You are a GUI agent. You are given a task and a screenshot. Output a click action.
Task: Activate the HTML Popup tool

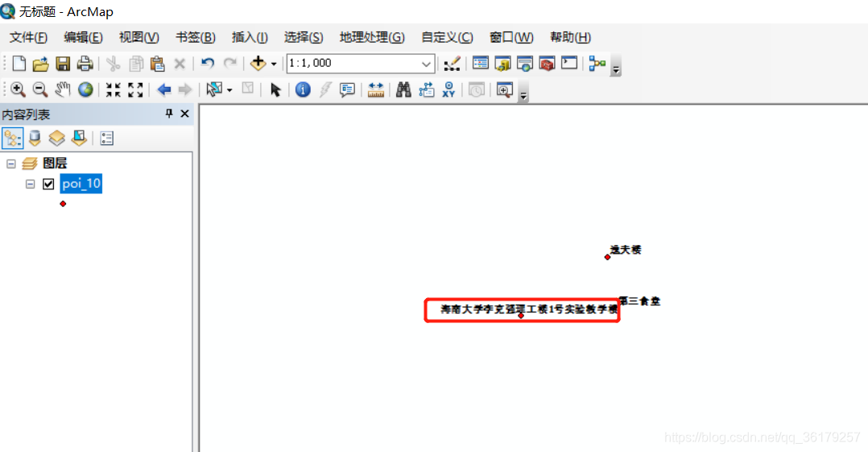(x=348, y=89)
